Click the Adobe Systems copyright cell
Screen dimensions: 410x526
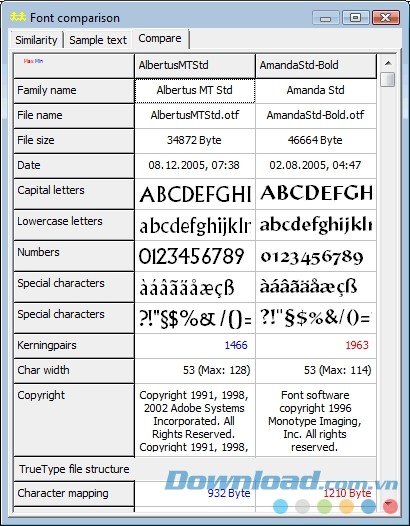[x=195, y=420]
